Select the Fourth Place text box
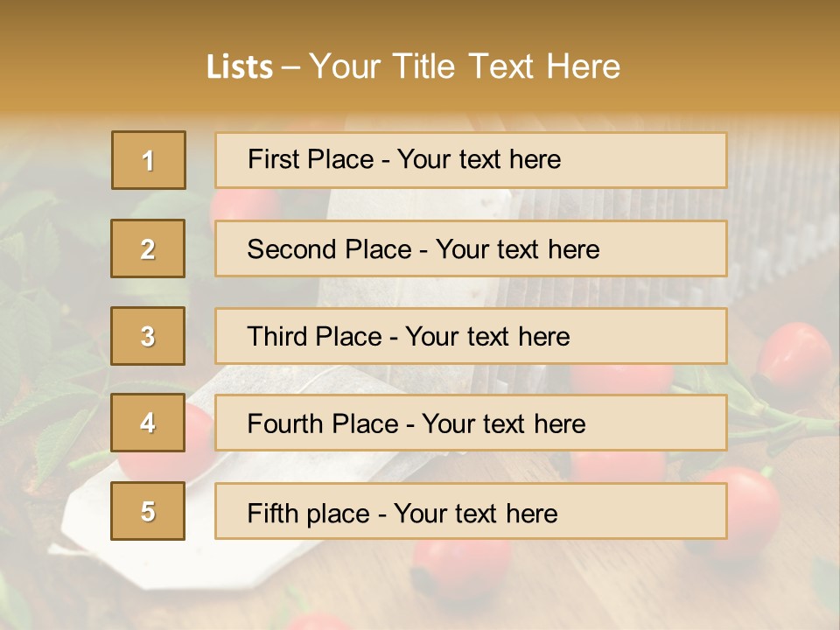This screenshot has width=840, height=630. pyautogui.click(x=471, y=423)
